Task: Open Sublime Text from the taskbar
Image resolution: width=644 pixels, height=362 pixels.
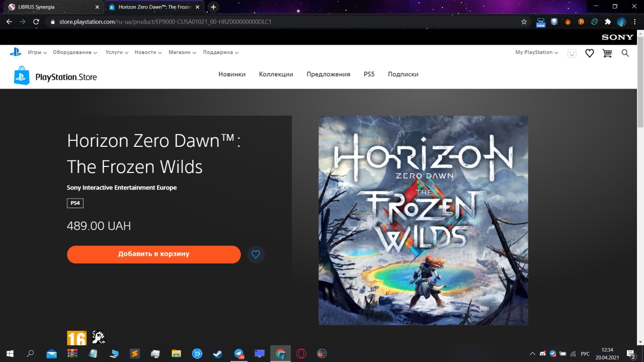Action: [x=134, y=353]
